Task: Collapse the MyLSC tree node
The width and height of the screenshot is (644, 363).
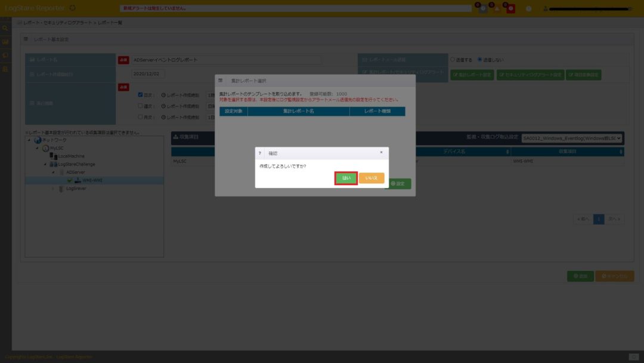Action: 38,148
